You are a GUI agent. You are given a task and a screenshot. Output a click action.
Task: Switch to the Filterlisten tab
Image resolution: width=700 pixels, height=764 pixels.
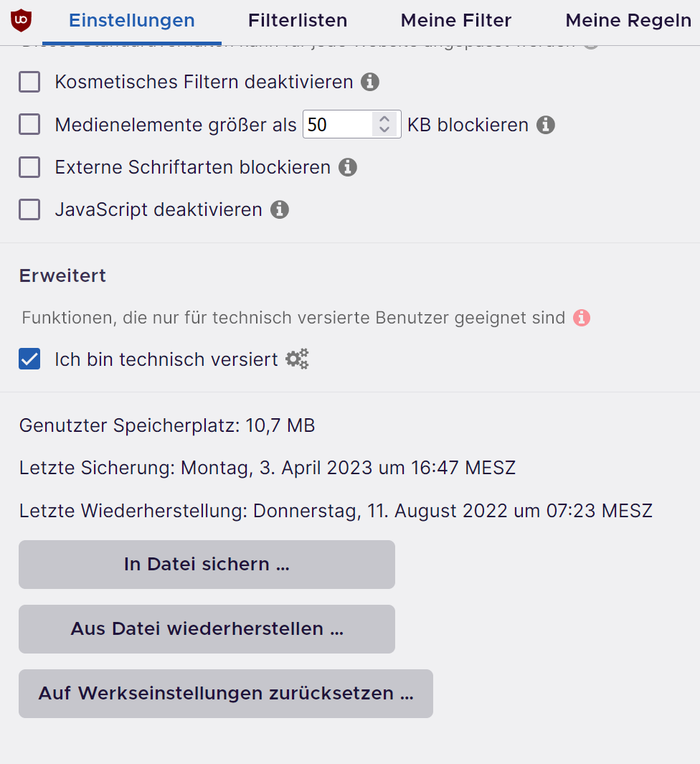coord(298,21)
